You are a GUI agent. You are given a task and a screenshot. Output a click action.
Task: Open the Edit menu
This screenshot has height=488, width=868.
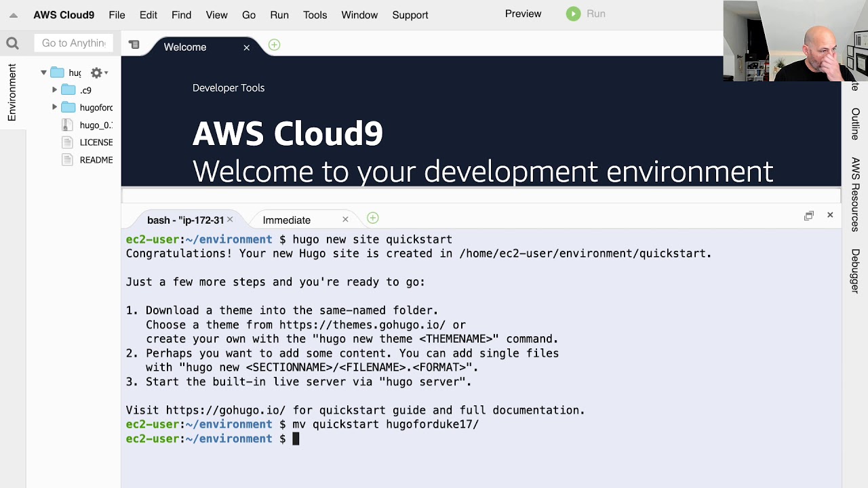pos(148,15)
